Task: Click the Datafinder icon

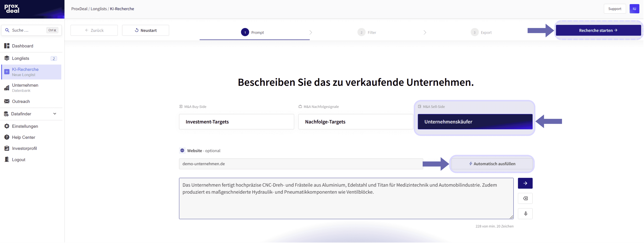Action: tap(6, 114)
